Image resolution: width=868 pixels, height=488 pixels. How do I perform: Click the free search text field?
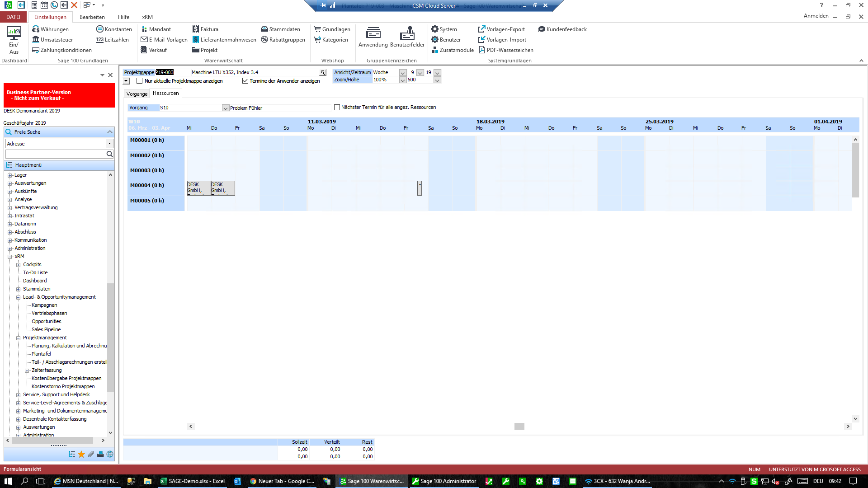56,154
